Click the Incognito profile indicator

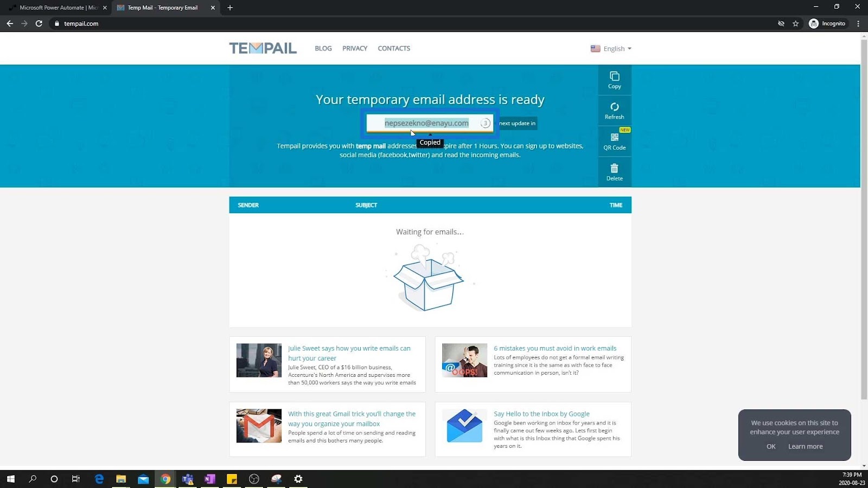pos(827,23)
